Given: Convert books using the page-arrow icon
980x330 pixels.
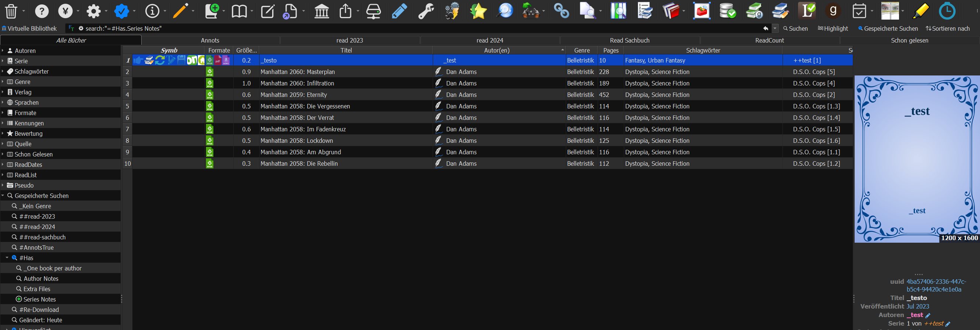Looking at the screenshot, I should [x=291, y=11].
